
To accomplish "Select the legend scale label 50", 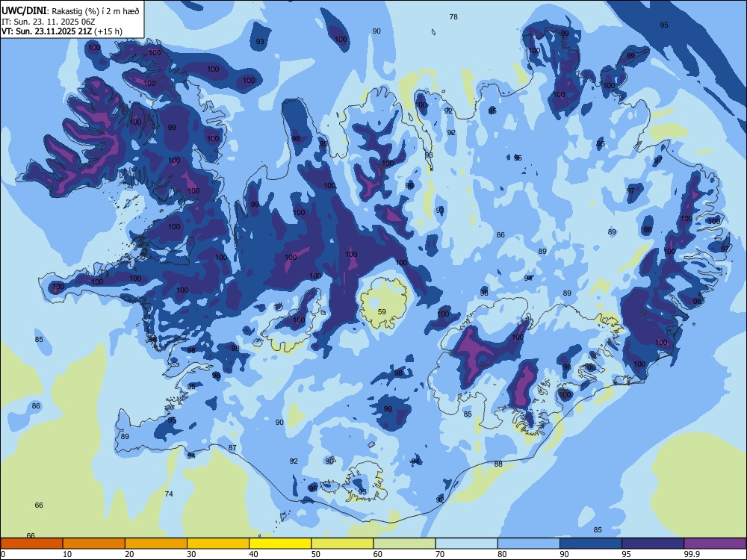I will [x=316, y=554].
